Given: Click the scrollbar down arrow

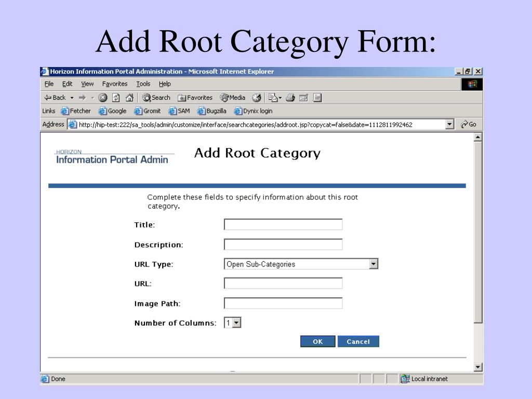Looking at the screenshot, I should click(x=478, y=367).
